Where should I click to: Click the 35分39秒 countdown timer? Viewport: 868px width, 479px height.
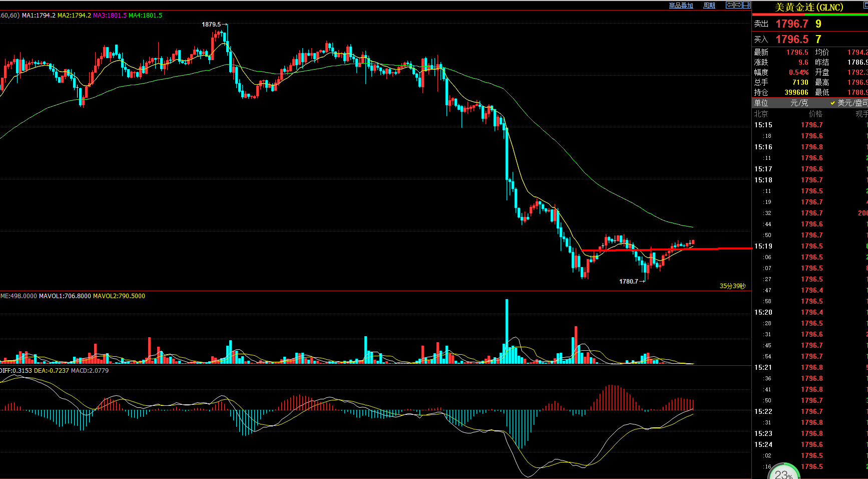[x=732, y=286]
